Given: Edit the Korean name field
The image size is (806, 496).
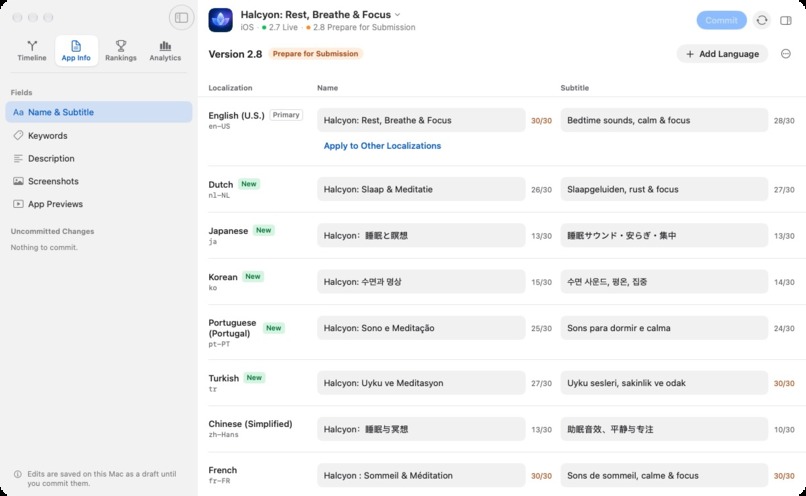Looking at the screenshot, I should click(x=421, y=282).
